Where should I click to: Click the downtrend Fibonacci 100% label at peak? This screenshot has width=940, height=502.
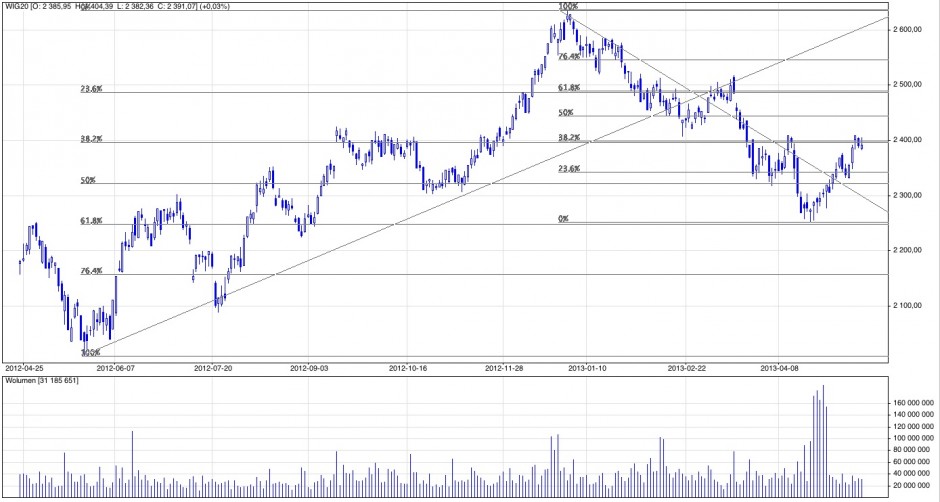tap(568, 6)
